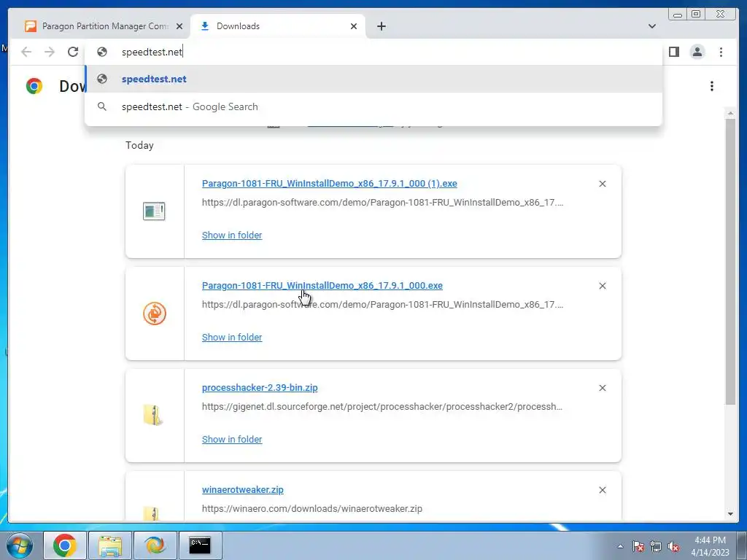
Task: Show hidden system tray icons
Action: [620, 546]
